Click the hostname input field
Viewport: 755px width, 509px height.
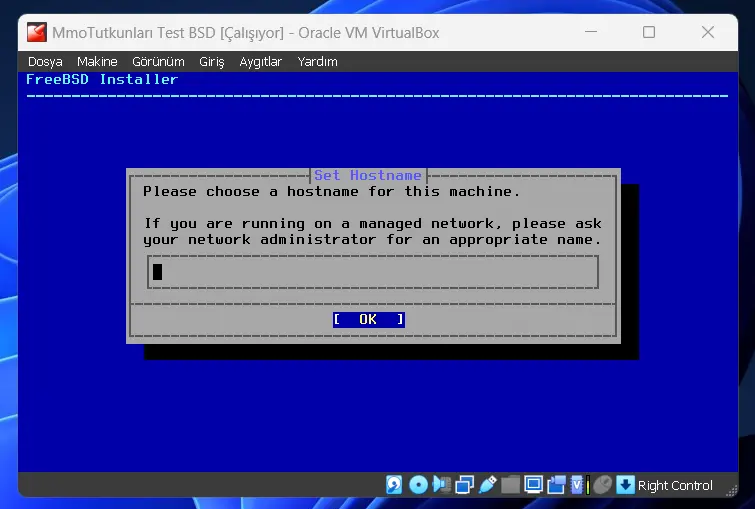(x=373, y=272)
